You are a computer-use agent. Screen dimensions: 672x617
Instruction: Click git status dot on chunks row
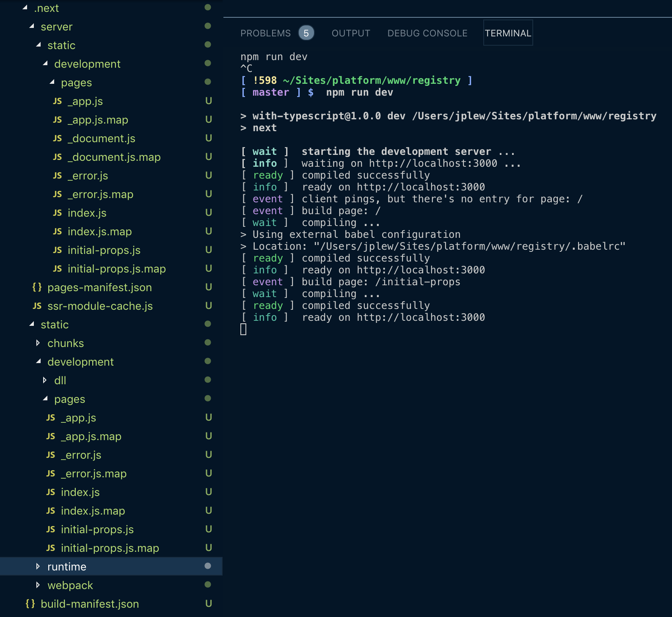point(208,342)
